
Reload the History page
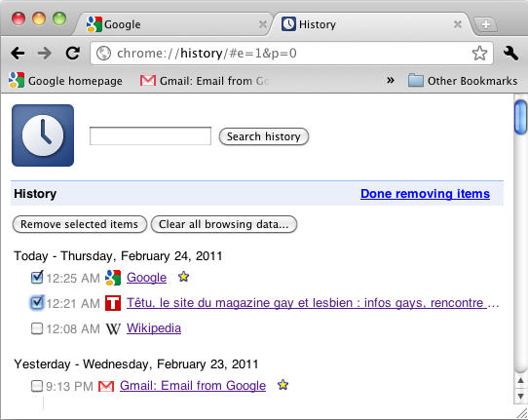click(73, 53)
